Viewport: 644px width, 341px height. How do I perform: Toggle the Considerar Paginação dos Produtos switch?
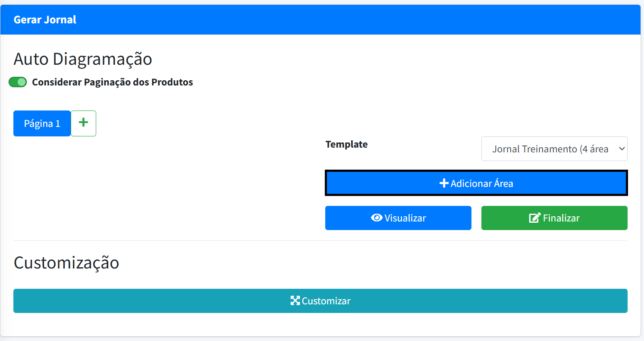point(18,82)
